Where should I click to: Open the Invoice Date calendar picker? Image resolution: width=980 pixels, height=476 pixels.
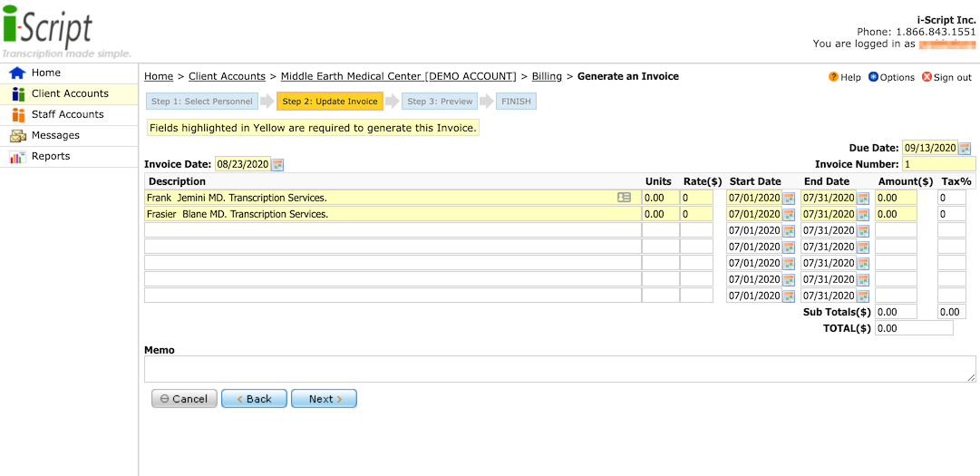click(277, 164)
